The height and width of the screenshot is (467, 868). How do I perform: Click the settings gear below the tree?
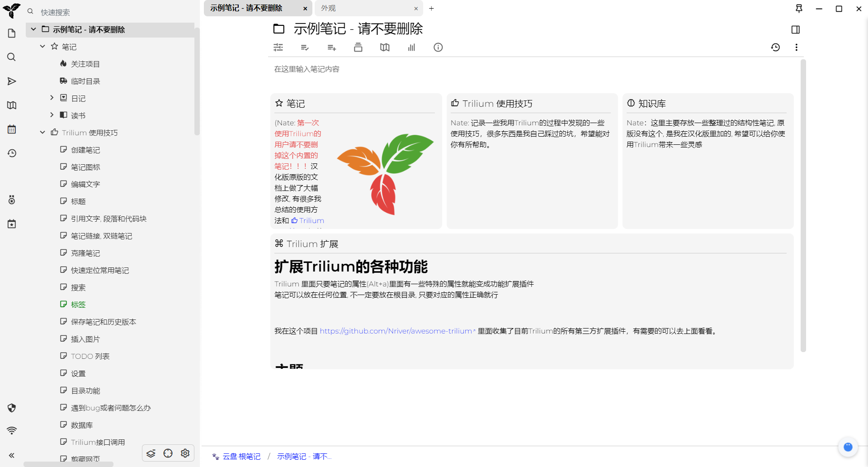[x=185, y=453]
